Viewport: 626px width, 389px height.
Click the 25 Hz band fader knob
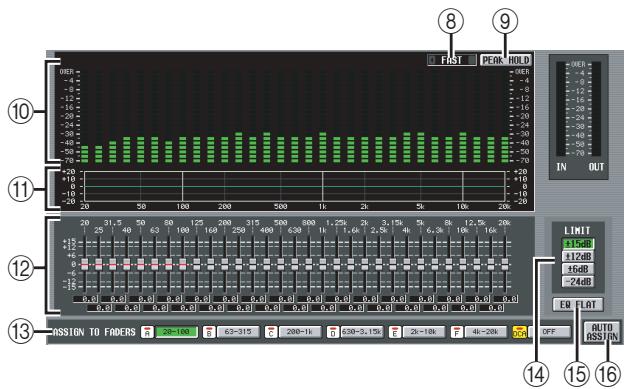click(x=99, y=264)
